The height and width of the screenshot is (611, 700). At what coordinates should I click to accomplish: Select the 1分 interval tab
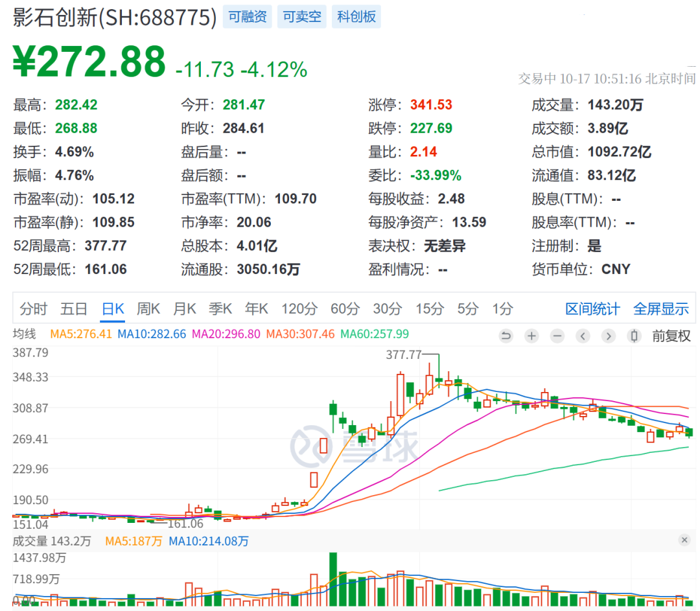502,309
